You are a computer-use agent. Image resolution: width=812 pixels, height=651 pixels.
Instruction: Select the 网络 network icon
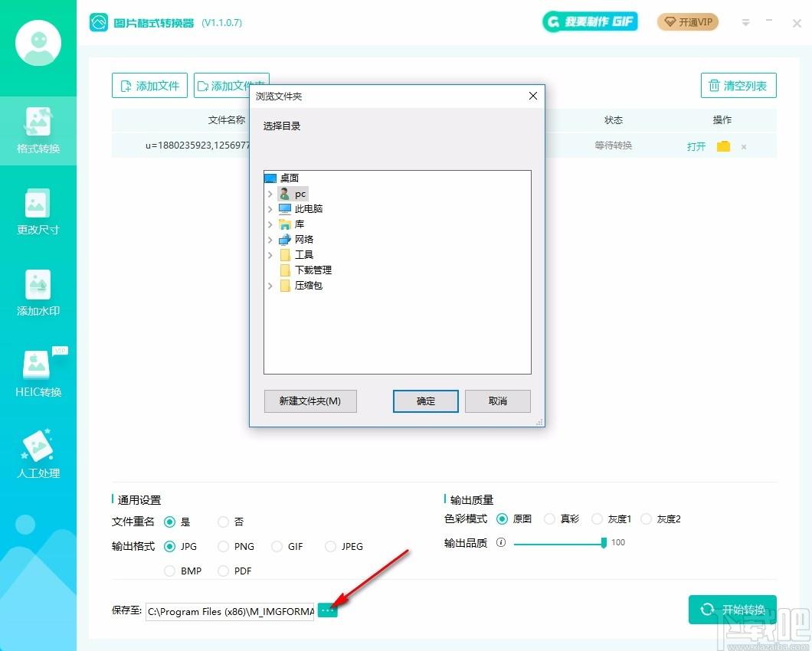[285, 239]
